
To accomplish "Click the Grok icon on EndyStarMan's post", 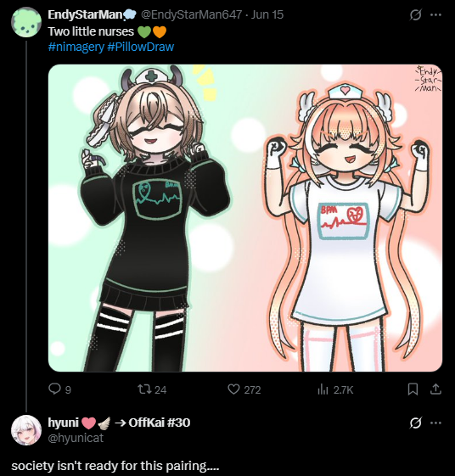I will tap(415, 14).
